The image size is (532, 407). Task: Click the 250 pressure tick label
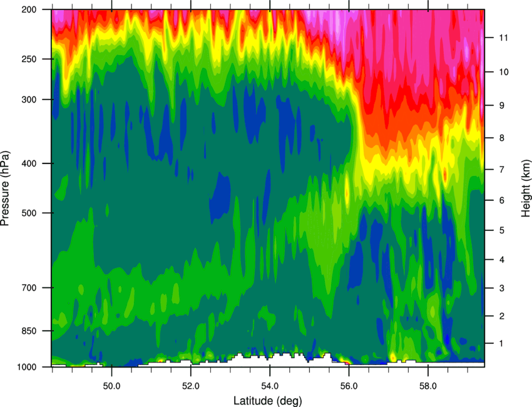pyautogui.click(x=29, y=59)
